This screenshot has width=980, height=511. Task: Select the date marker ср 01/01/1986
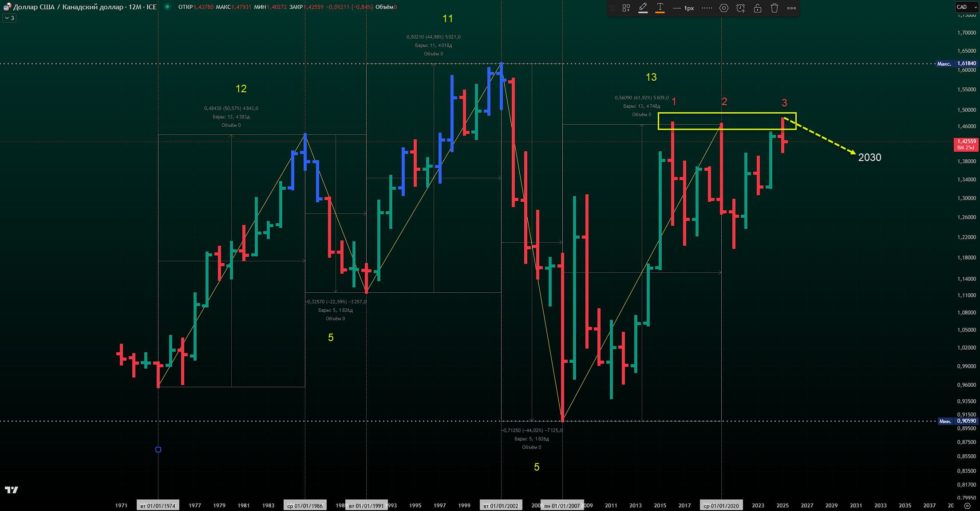coord(305,506)
